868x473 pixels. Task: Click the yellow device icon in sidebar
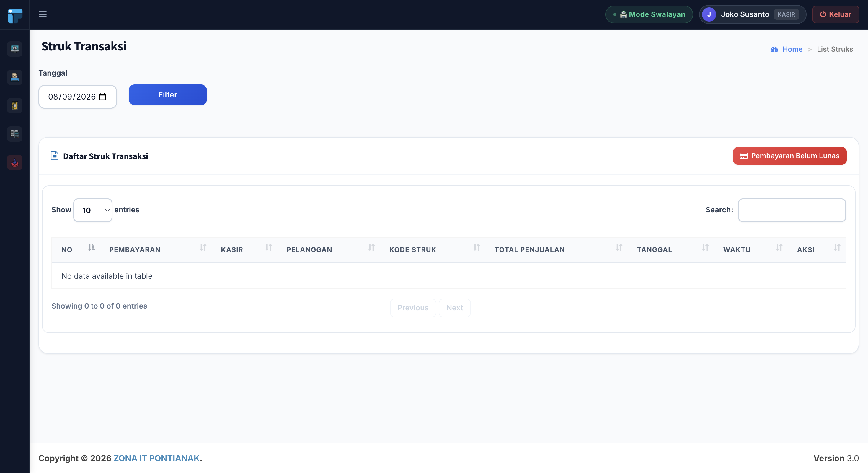coord(14,105)
